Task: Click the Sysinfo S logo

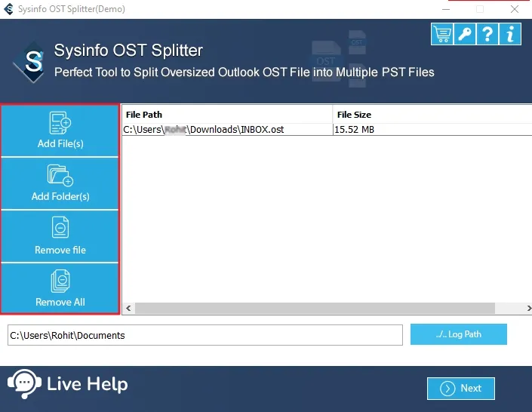Action: (29, 63)
